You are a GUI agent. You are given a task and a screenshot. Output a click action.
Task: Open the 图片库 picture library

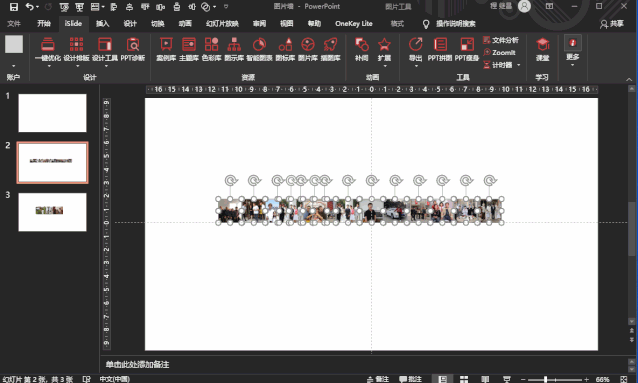[308, 49]
